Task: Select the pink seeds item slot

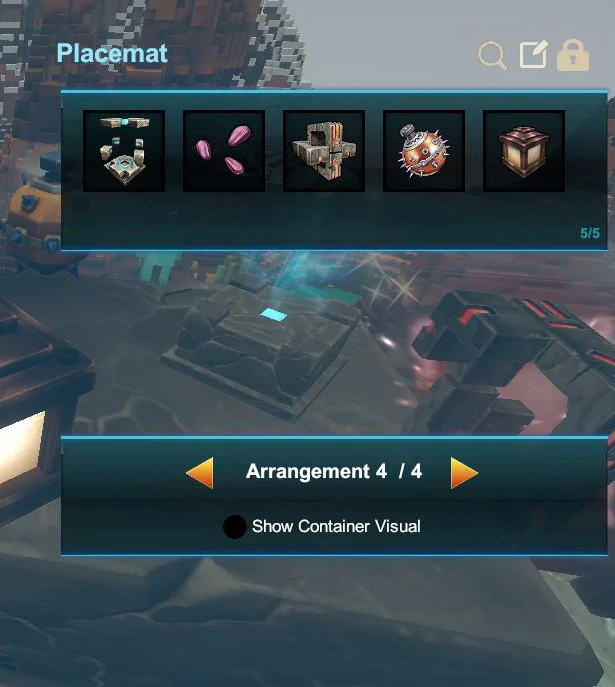Action: point(224,151)
